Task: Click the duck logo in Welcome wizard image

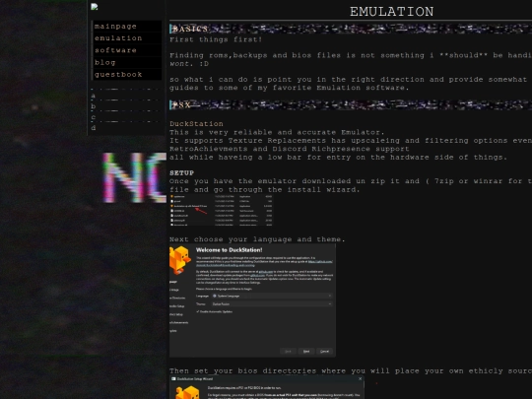Action: coord(180,260)
